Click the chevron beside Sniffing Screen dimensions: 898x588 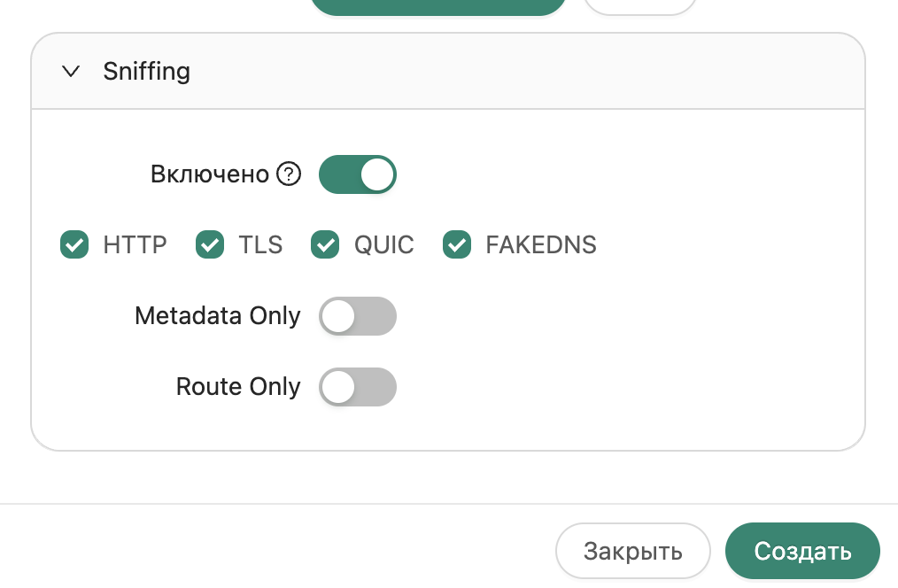tap(71, 72)
